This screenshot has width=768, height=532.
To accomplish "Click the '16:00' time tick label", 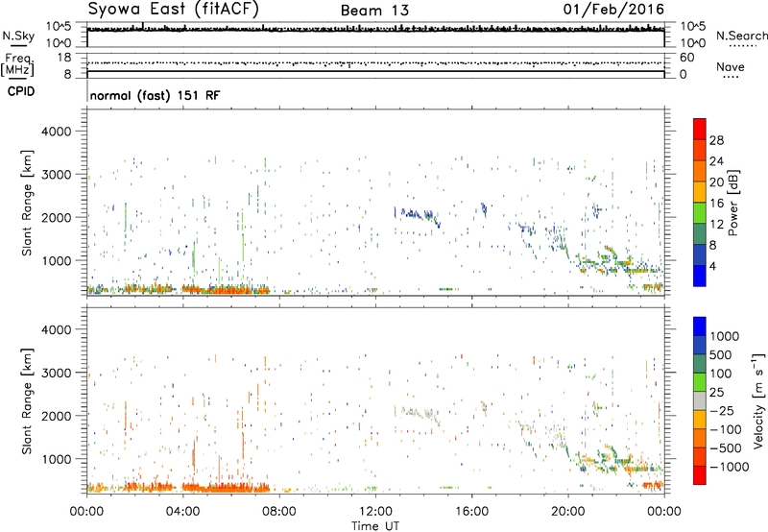I will (471, 512).
